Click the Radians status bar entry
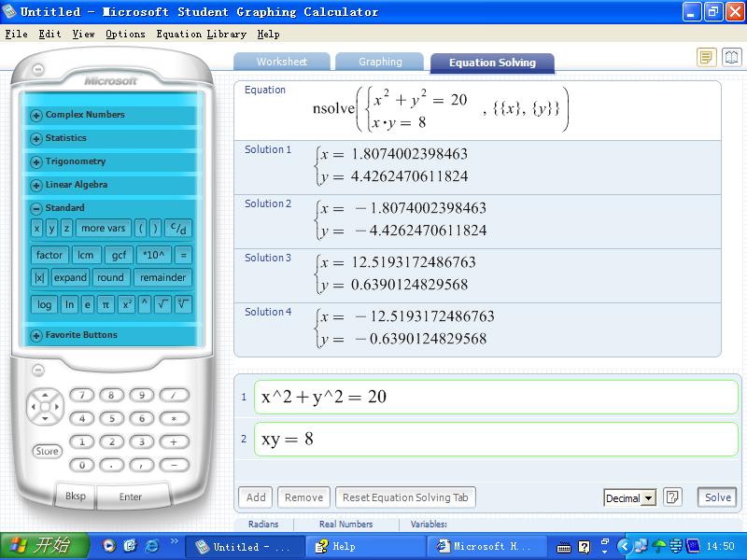747x560 pixels. (263, 524)
